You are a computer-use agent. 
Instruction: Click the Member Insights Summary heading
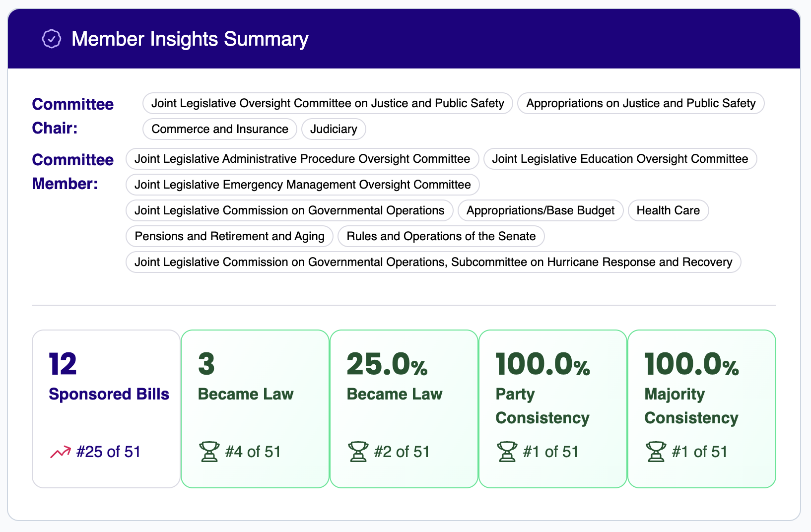190,39
